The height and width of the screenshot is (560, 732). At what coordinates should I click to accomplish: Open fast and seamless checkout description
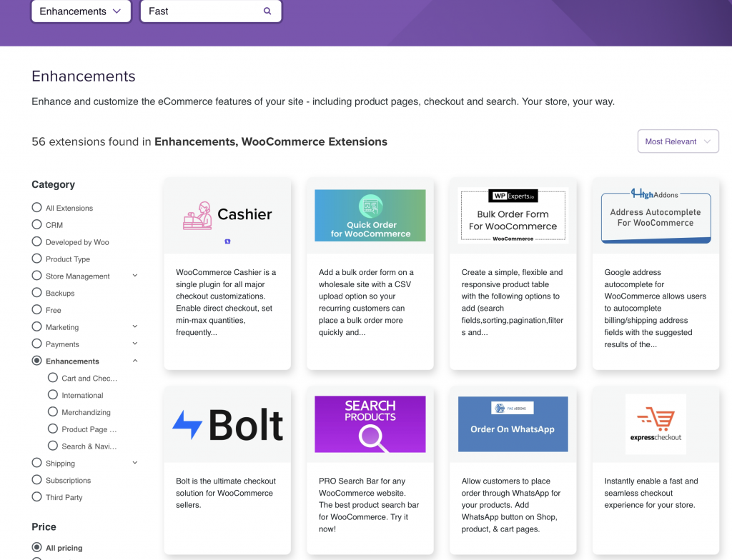pyautogui.click(x=651, y=493)
